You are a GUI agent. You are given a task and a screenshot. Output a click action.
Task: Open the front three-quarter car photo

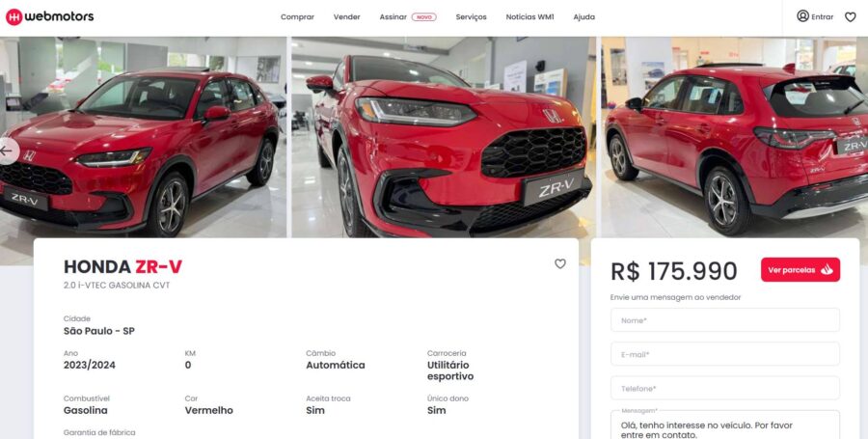point(144,137)
